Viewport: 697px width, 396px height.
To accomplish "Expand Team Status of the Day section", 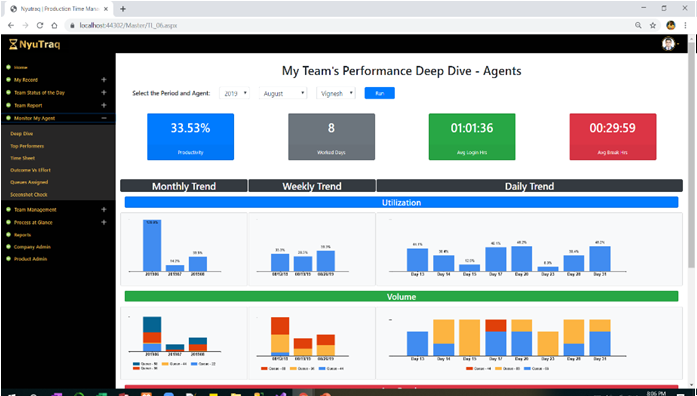I will 104,92.
